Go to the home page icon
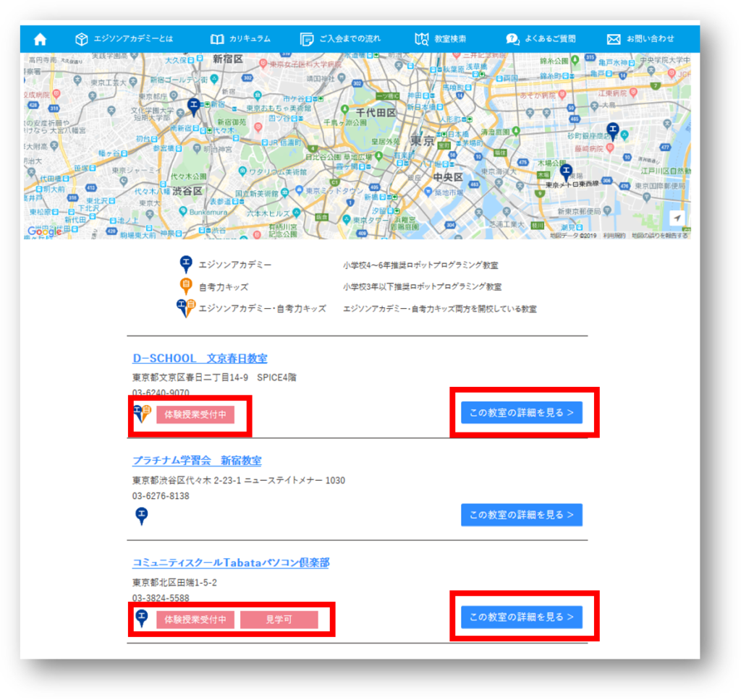The image size is (741, 700). [41, 39]
